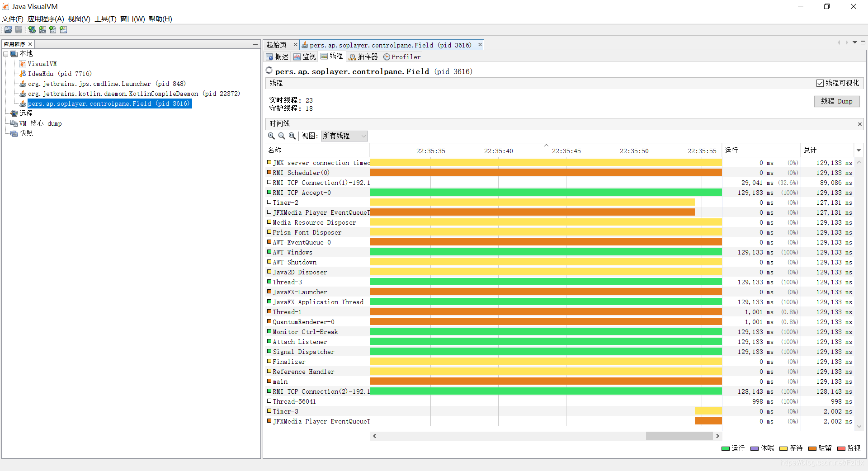Collapse the 本地 tree node

[6, 54]
